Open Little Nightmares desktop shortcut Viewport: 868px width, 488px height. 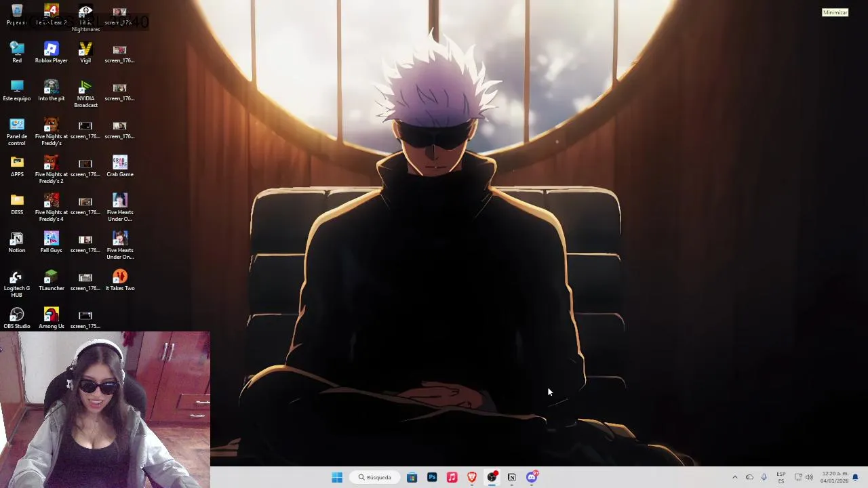pyautogui.click(x=85, y=18)
